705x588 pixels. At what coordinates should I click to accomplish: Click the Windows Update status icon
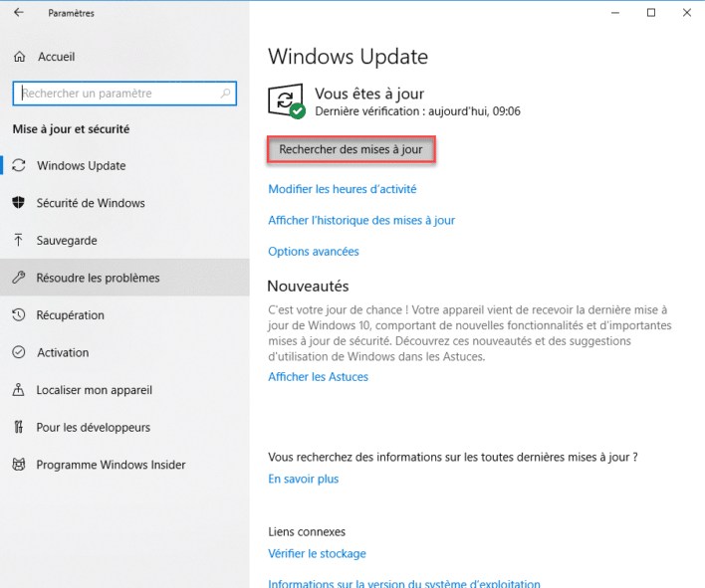[287, 101]
